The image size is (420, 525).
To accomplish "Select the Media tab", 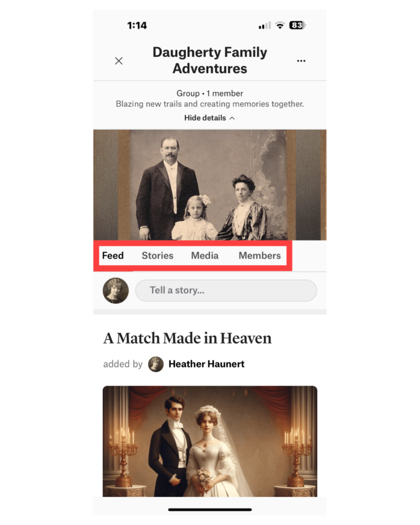I will pos(205,256).
